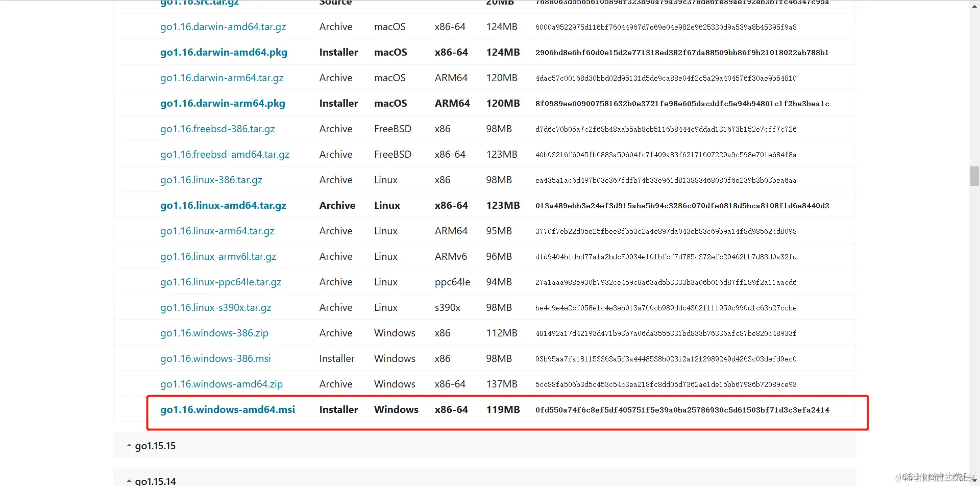Select checksum starting with d1d9404b1dbd77af
Screen dimensions: 980x486
(x=666, y=257)
